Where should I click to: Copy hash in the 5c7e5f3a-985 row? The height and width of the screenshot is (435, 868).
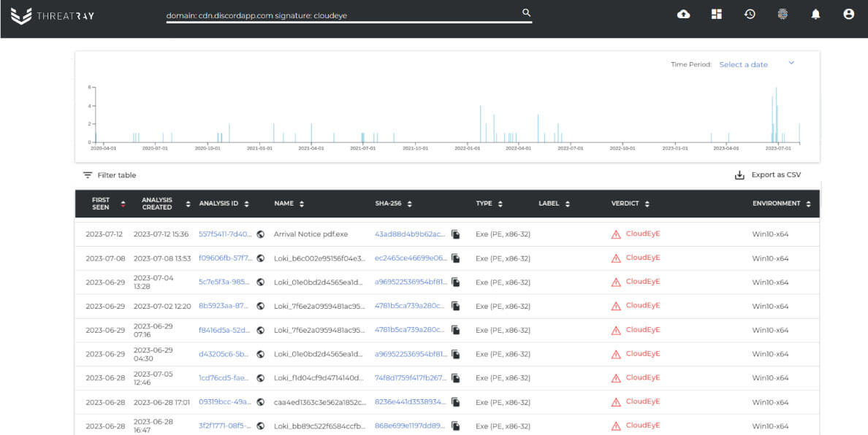point(456,282)
